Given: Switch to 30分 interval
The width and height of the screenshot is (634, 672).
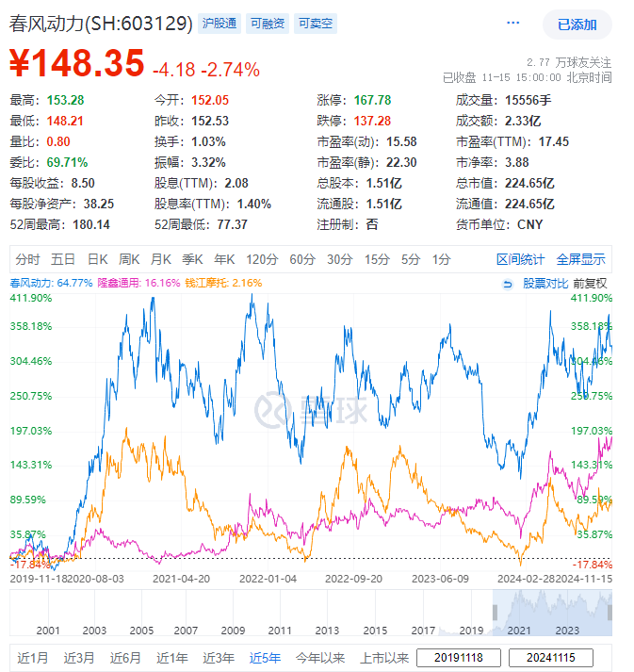Looking at the screenshot, I should [340, 259].
